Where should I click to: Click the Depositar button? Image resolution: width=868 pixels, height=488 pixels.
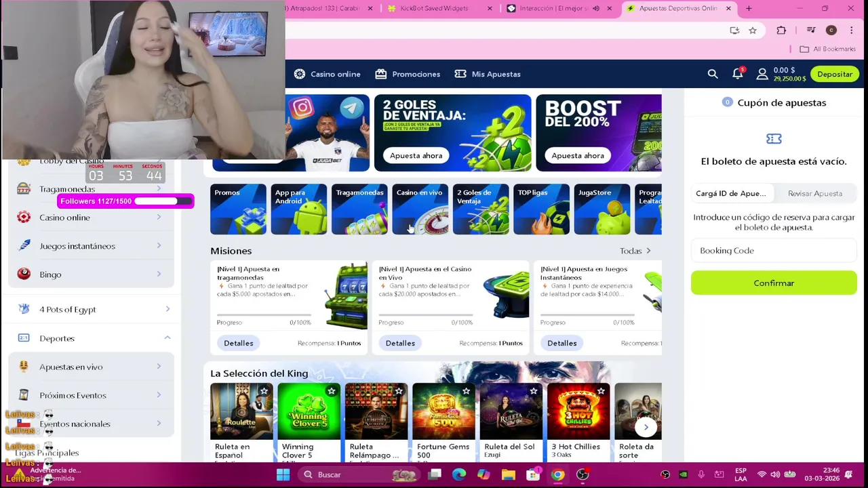point(835,74)
